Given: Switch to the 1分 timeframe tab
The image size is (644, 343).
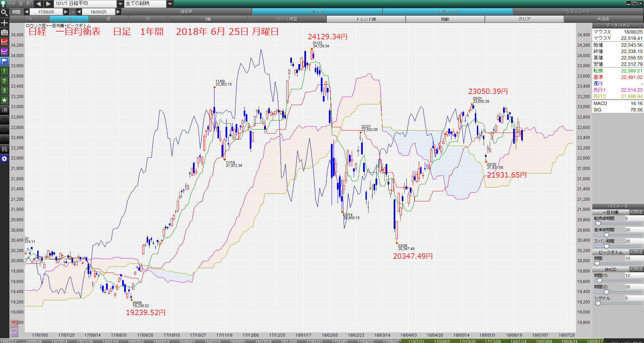Looking at the screenshot, I should point(30,19).
